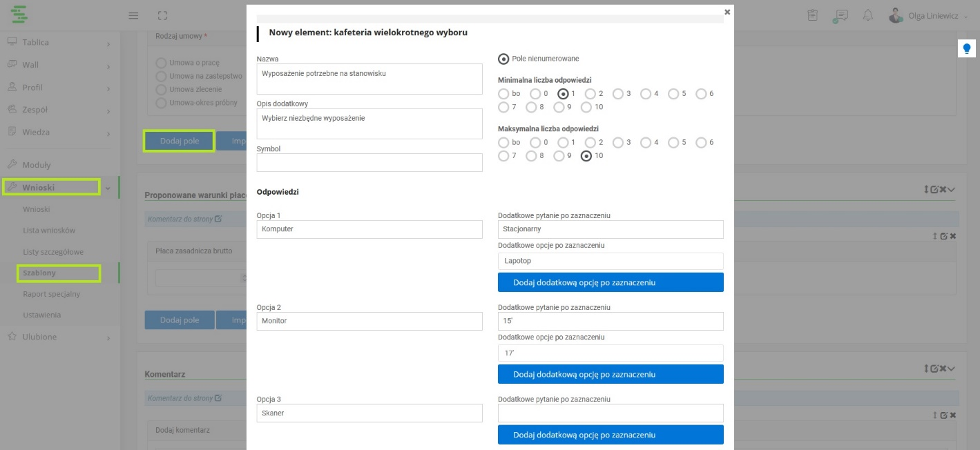The width and height of the screenshot is (980, 450).
Task: Collapse Komentarz section with chevron
Action: click(952, 369)
